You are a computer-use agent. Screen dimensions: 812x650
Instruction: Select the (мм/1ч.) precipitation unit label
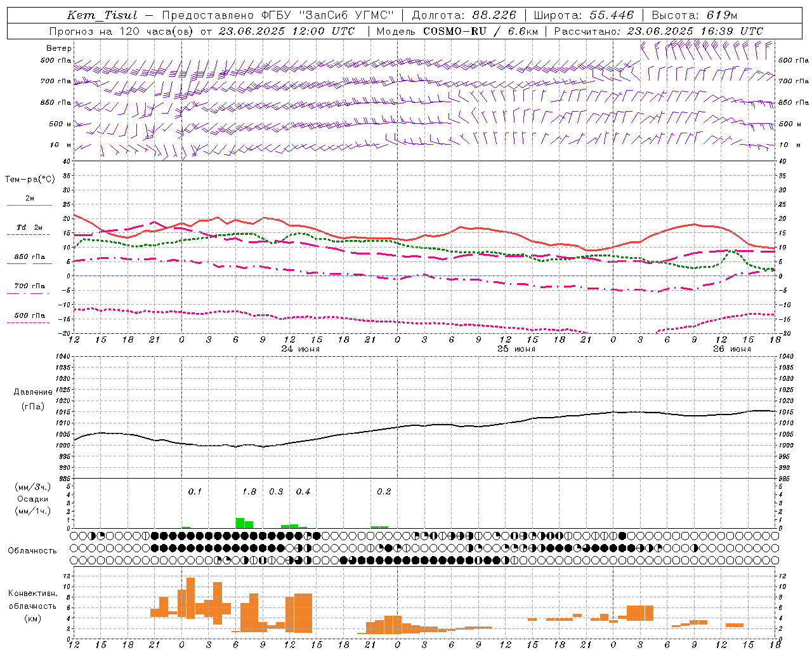click(33, 511)
